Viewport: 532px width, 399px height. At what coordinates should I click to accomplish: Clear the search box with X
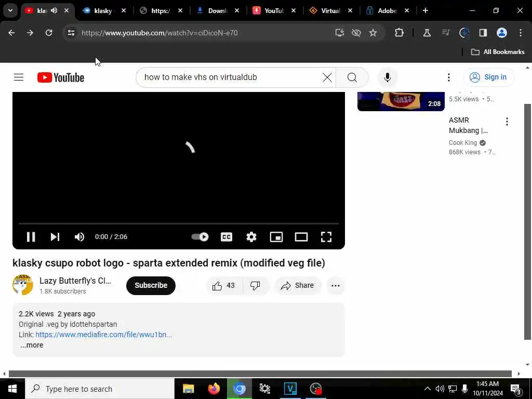327,77
